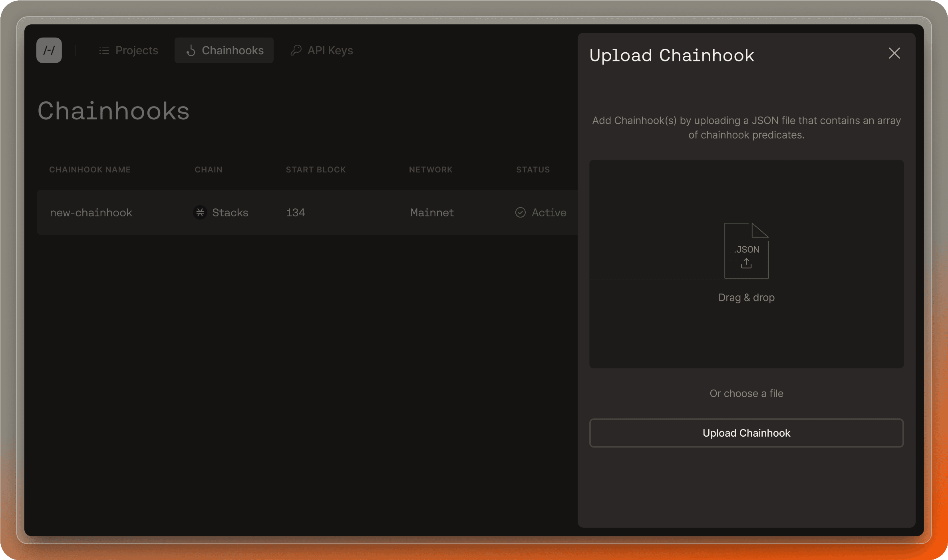Viewport: 948px width, 560px height.
Task: Click the API Keys key icon
Action: (x=296, y=50)
